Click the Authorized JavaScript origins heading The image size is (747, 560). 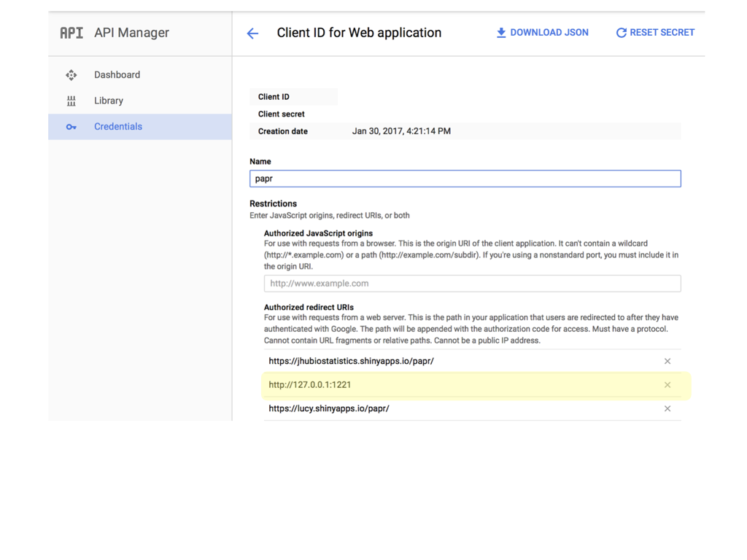click(x=318, y=233)
